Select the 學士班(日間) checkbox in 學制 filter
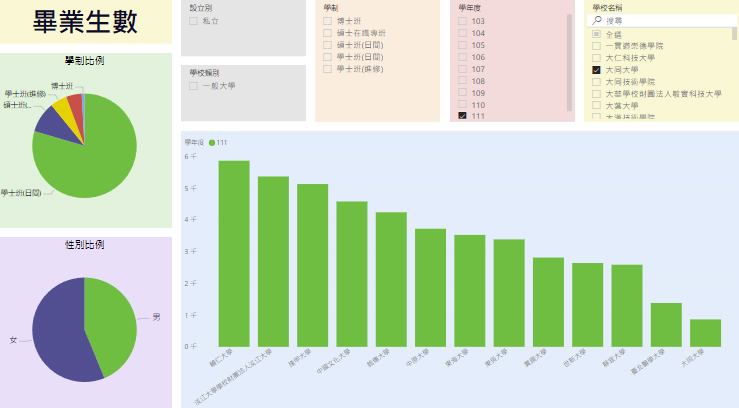 click(x=328, y=57)
